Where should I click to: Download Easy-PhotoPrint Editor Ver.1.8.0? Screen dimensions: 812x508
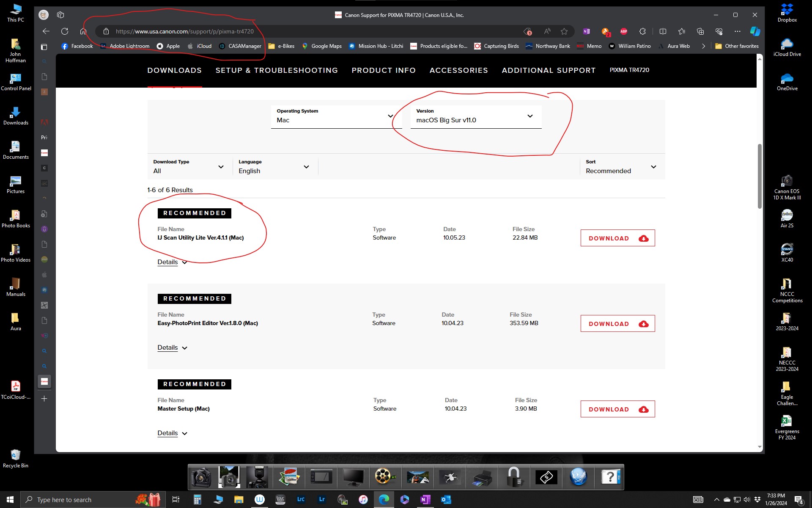pyautogui.click(x=617, y=324)
